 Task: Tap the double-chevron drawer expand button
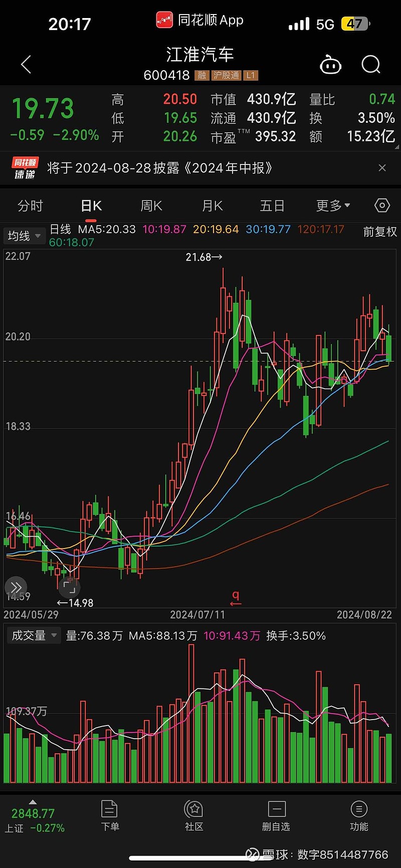tap(16, 588)
